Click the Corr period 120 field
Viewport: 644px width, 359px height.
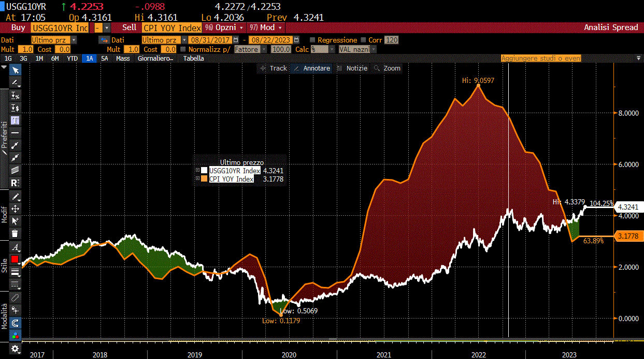tap(392, 40)
